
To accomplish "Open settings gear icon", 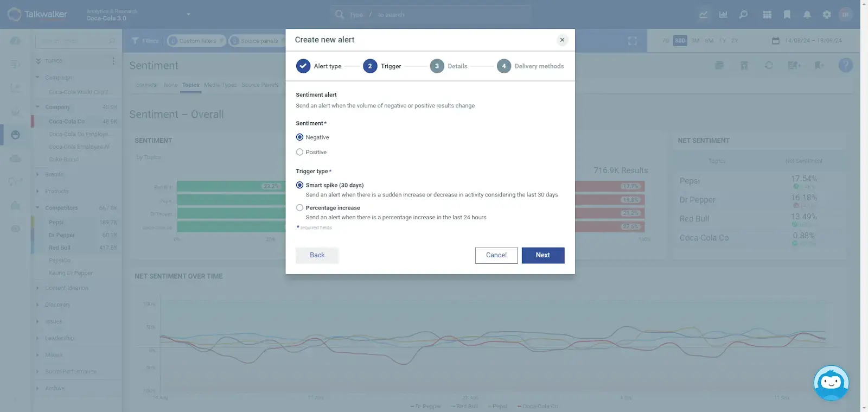I will tap(827, 15).
